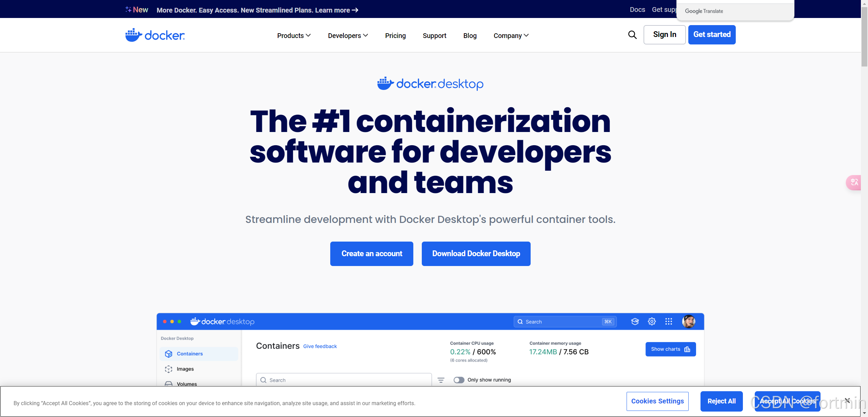Click the Create an account button
Viewport: 868px width, 417px height.
[372, 254]
